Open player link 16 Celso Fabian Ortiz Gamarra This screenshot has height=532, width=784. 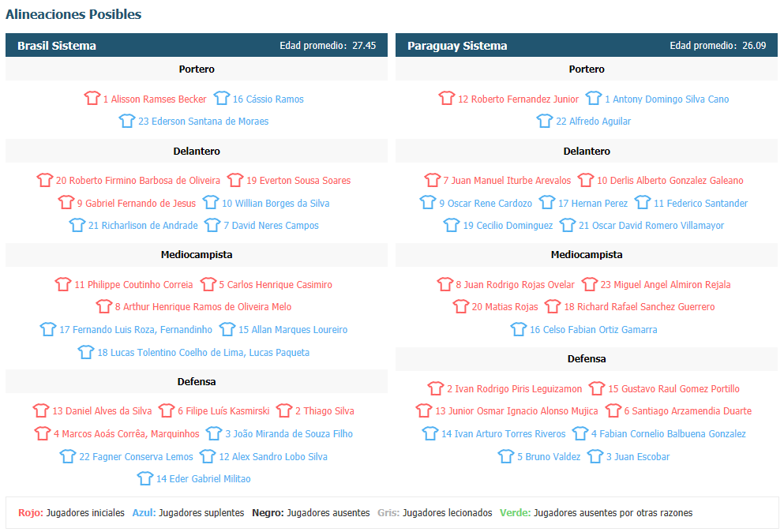coord(594,329)
